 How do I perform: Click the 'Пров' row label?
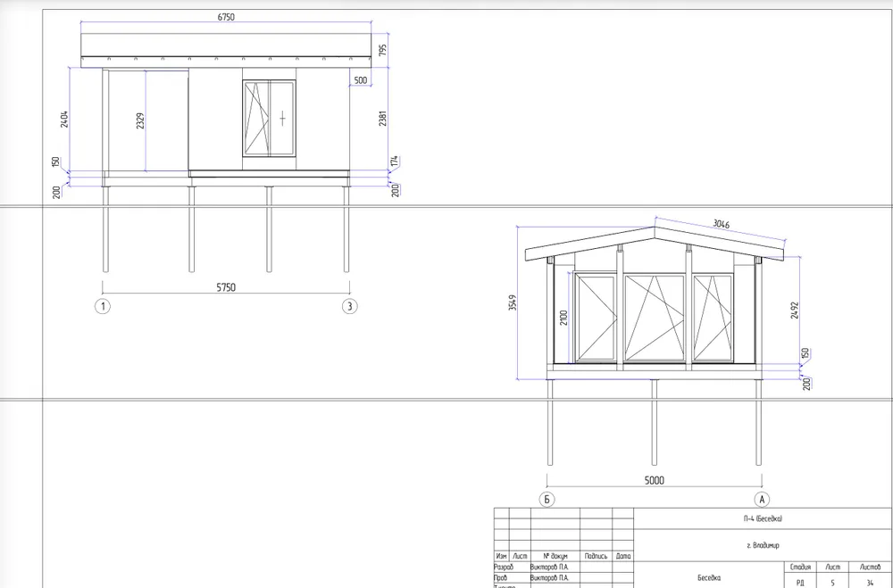[501, 578]
